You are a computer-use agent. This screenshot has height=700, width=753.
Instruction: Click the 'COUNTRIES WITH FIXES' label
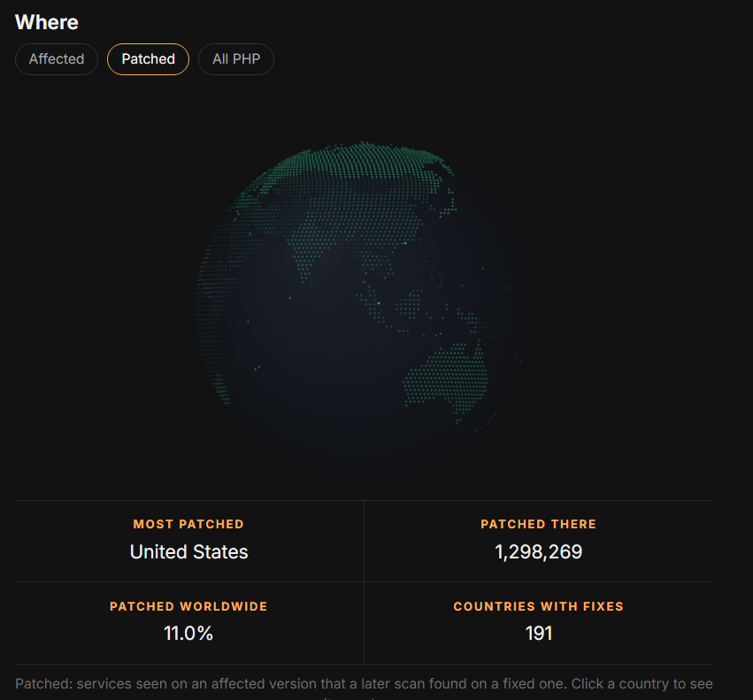coord(538,606)
